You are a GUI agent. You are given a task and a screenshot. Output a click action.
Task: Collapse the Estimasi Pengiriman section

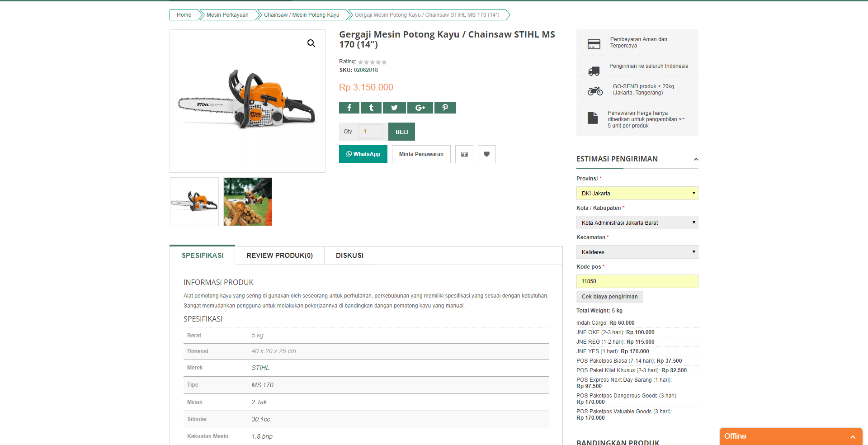tap(696, 159)
